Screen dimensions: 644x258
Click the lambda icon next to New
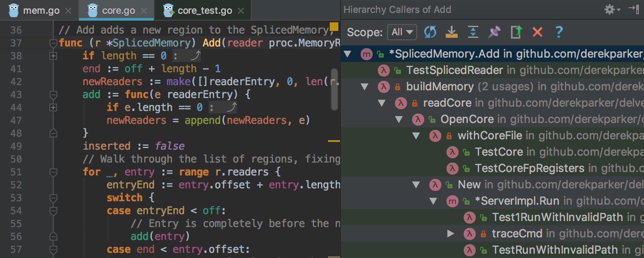tap(435, 185)
